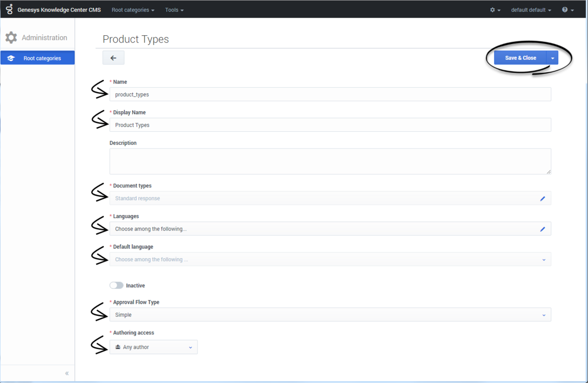Edit Languages with pencil icon
The width and height of the screenshot is (588, 383).
point(542,229)
